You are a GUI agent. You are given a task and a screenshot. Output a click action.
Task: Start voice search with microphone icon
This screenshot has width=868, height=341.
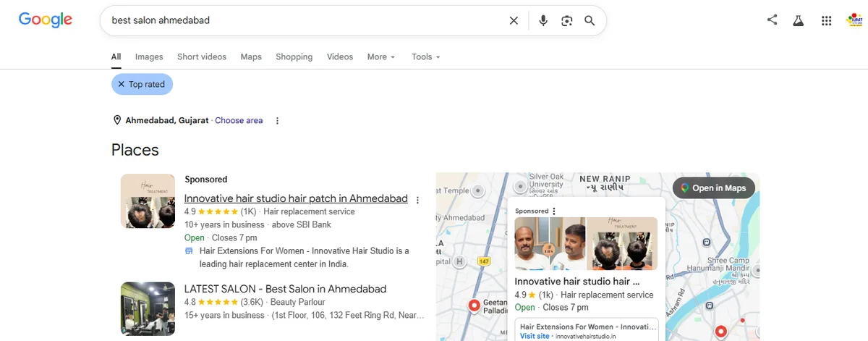click(x=543, y=20)
